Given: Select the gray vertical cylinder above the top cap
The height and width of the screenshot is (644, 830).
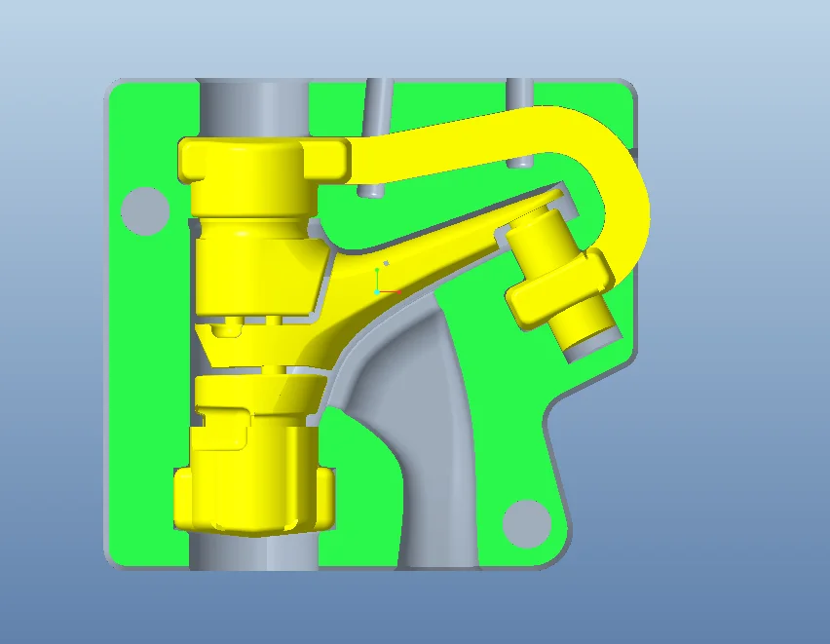Looking at the screenshot, I should (x=253, y=109).
